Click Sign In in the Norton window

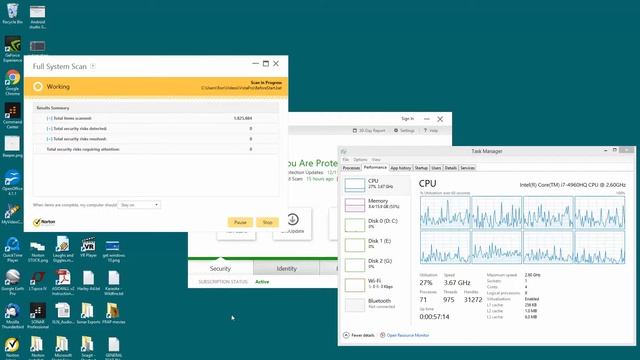[407, 119]
